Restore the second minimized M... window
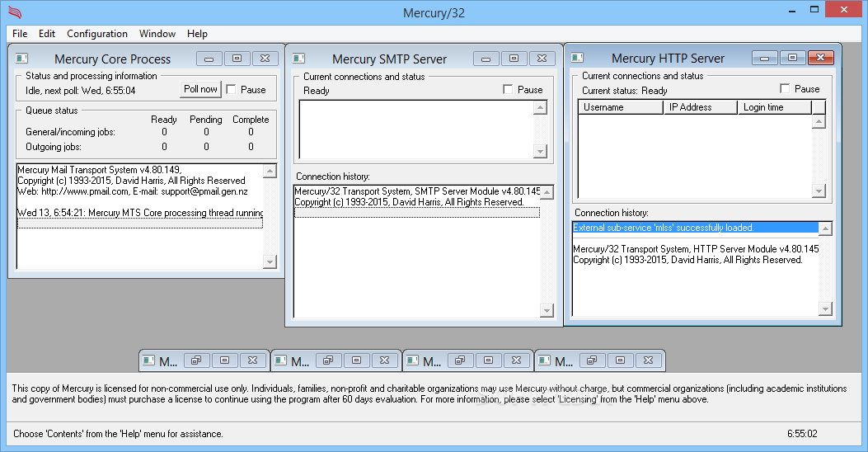 pyautogui.click(x=328, y=360)
